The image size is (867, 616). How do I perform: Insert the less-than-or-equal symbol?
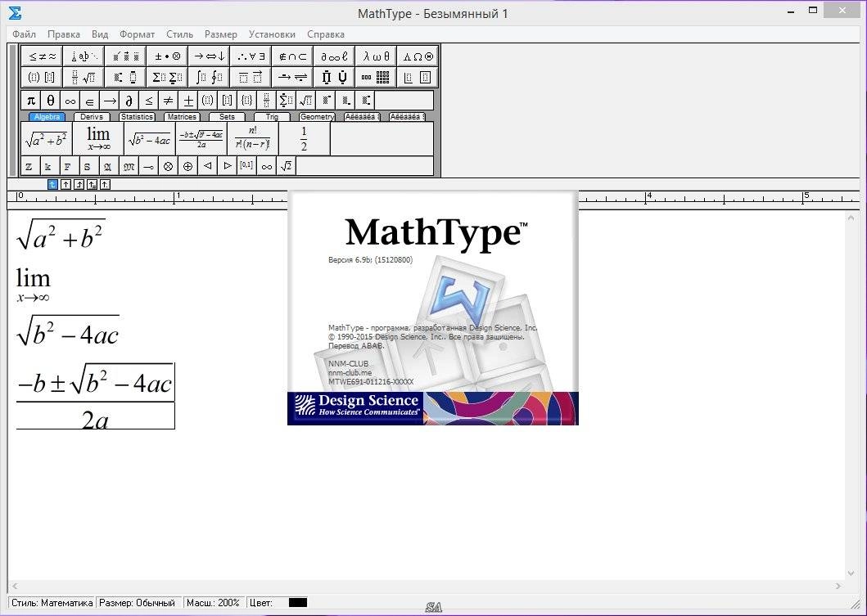click(149, 101)
